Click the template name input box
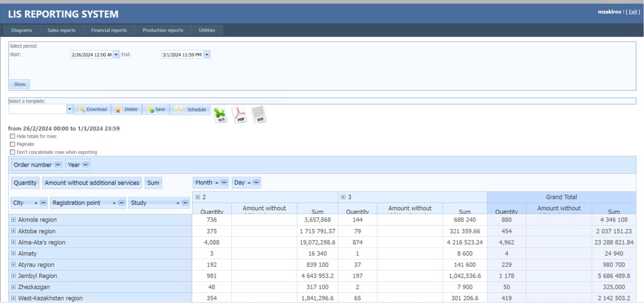 37,109
